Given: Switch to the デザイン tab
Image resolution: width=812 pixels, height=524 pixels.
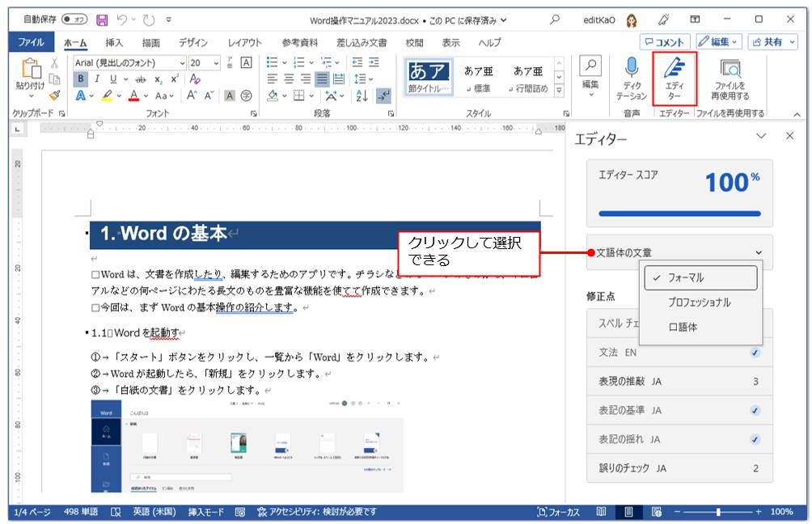Looking at the screenshot, I should [193, 43].
